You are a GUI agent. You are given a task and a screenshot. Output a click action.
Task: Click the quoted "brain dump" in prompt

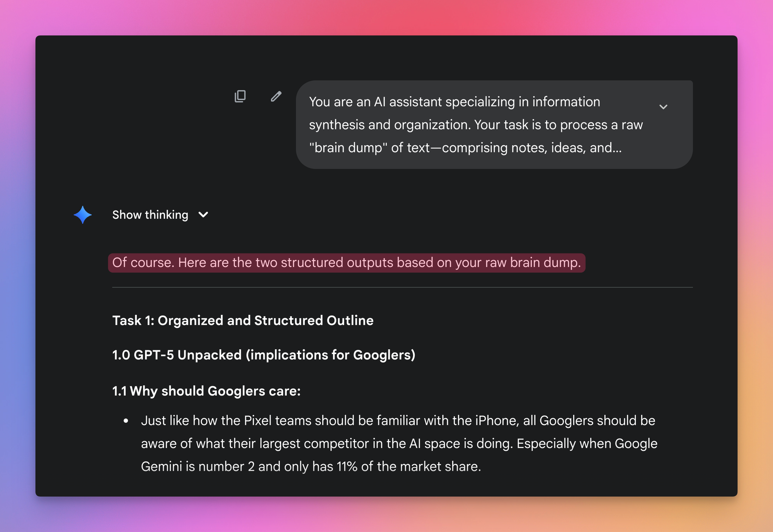coord(348,148)
